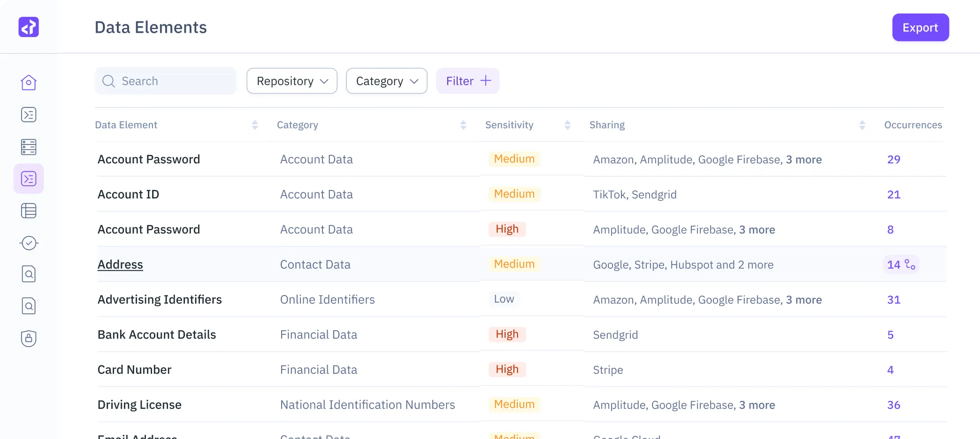Screen dimensions: 980x439
Task: Open the Address data element link
Action: tap(120, 264)
